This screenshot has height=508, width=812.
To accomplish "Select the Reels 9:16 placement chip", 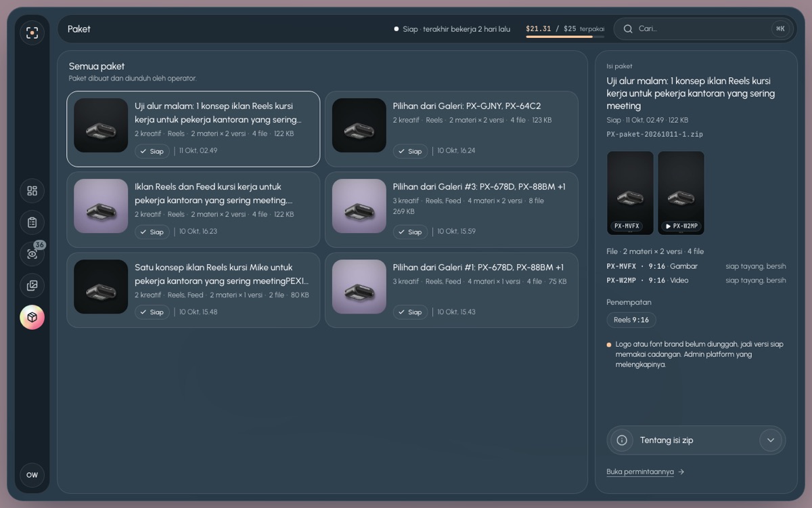I will click(x=631, y=320).
